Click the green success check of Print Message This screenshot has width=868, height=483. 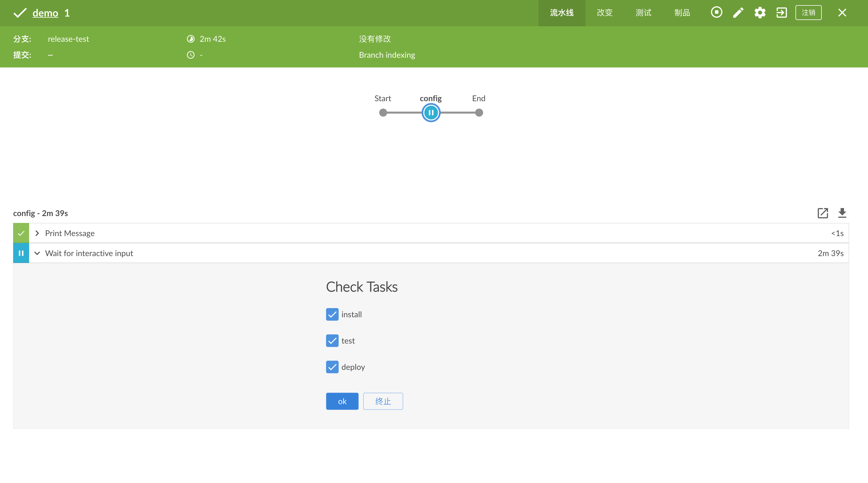[21, 233]
